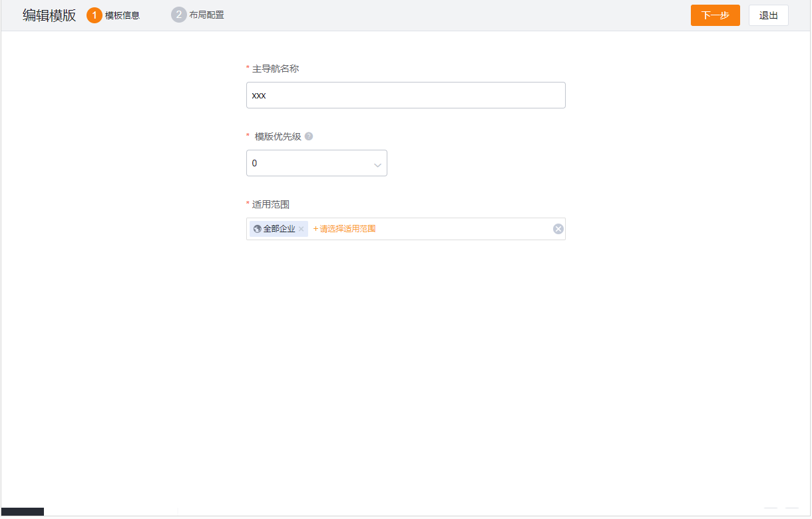Click the 退出 button

(x=768, y=15)
